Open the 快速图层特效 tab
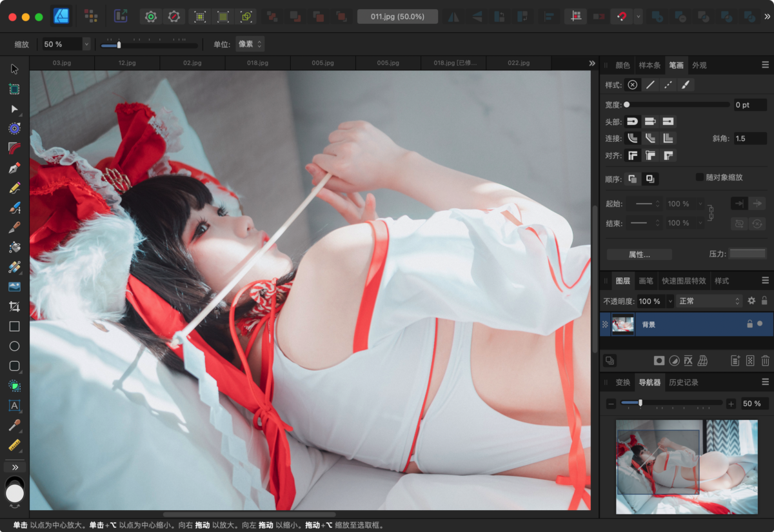The height and width of the screenshot is (532, 774). [684, 281]
